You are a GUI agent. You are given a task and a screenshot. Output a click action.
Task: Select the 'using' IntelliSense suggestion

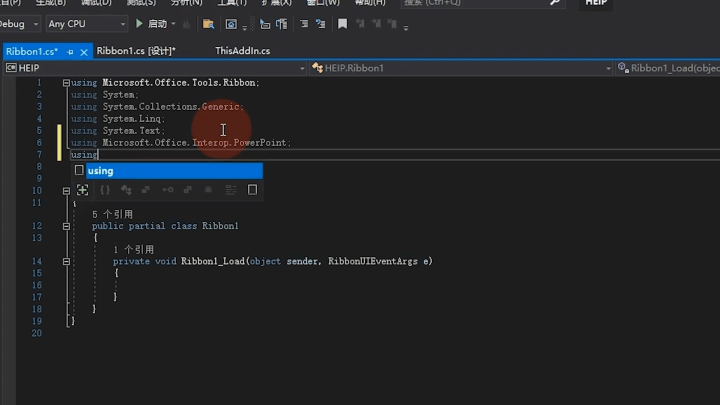[x=174, y=171]
